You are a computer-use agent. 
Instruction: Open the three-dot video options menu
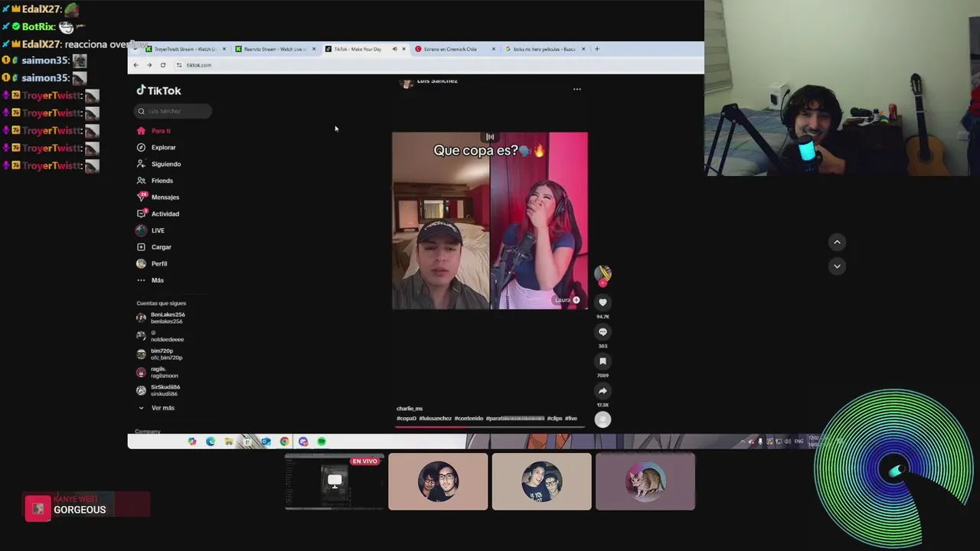pyautogui.click(x=577, y=89)
